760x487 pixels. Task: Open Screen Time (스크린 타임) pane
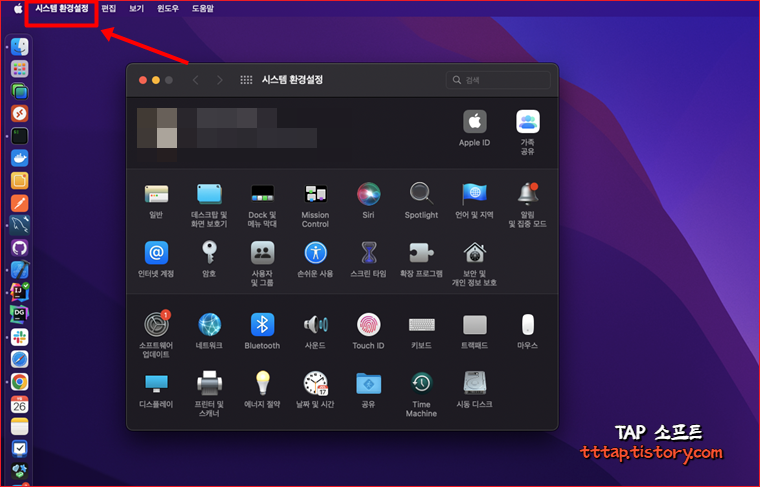click(x=368, y=252)
